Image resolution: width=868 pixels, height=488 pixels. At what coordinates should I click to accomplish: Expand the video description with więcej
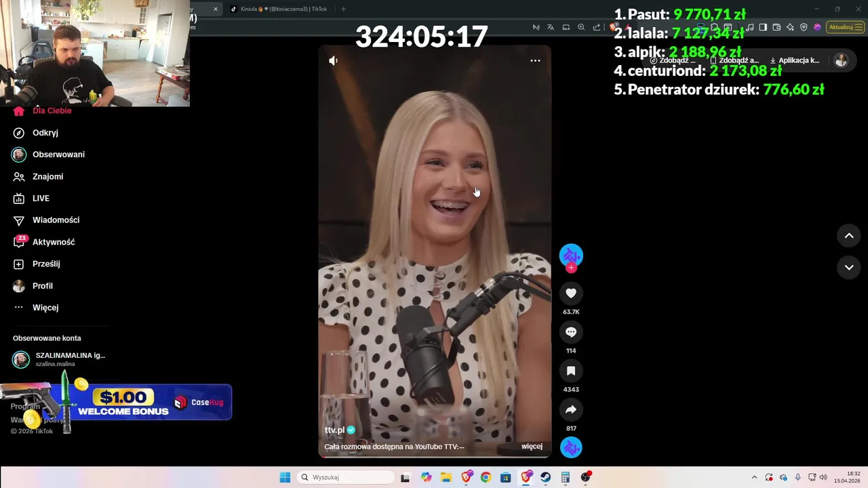click(x=532, y=447)
